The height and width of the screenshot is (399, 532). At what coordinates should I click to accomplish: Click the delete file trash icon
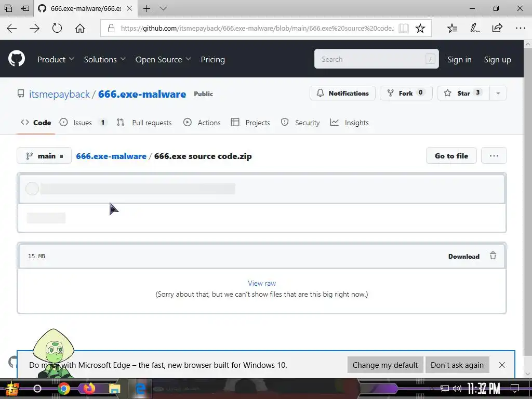(493, 256)
